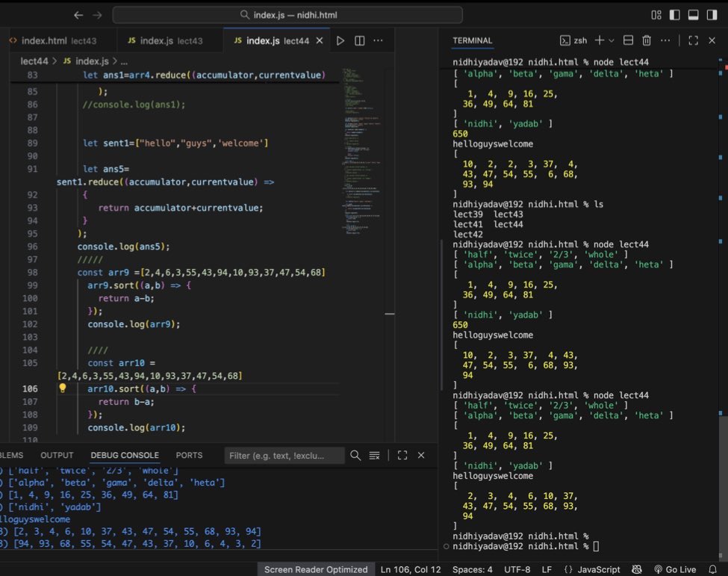Viewport: 728px width, 576px height.
Task: Click line number 106 in gutter
Action: (x=30, y=388)
